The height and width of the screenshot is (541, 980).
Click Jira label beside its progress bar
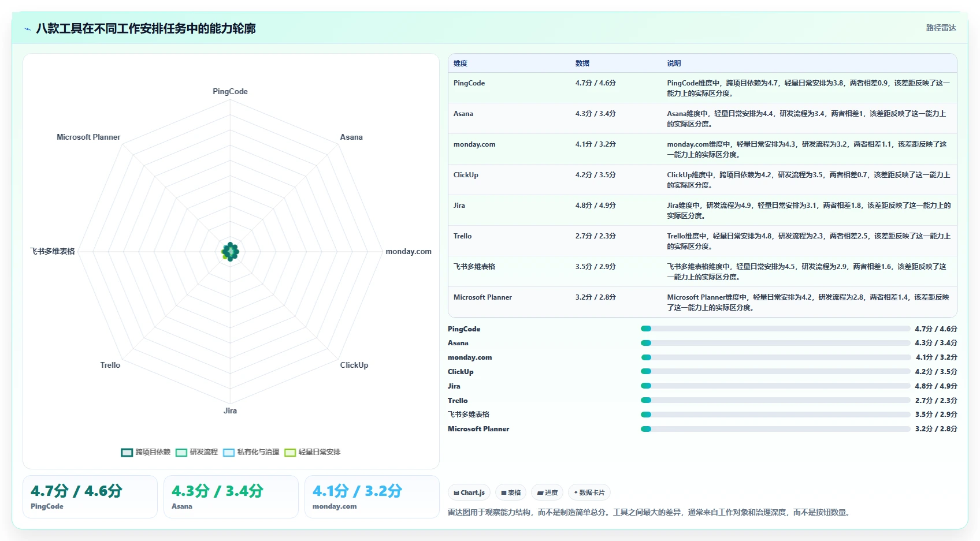454,386
